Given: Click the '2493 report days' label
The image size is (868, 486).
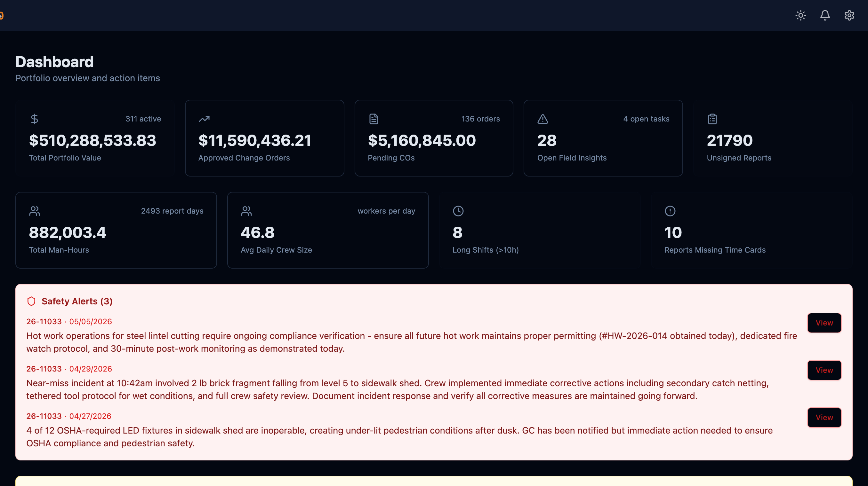Looking at the screenshot, I should click(172, 211).
